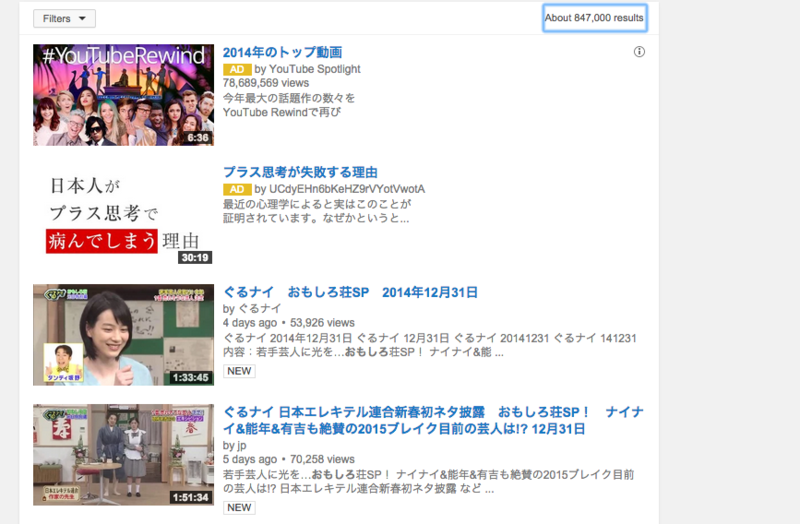Visit UCdyEHn6bKeHZ9rVYotVwotA channel link
800x524 pixels.
pyautogui.click(x=346, y=189)
